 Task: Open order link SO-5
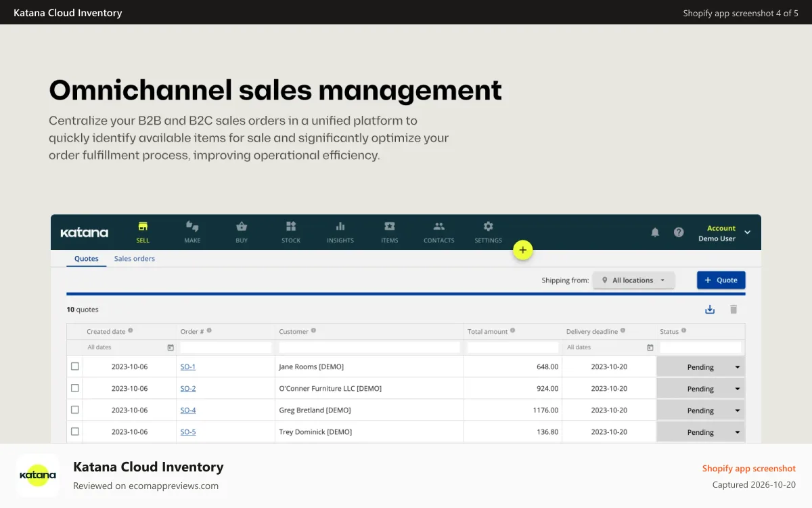coord(188,431)
